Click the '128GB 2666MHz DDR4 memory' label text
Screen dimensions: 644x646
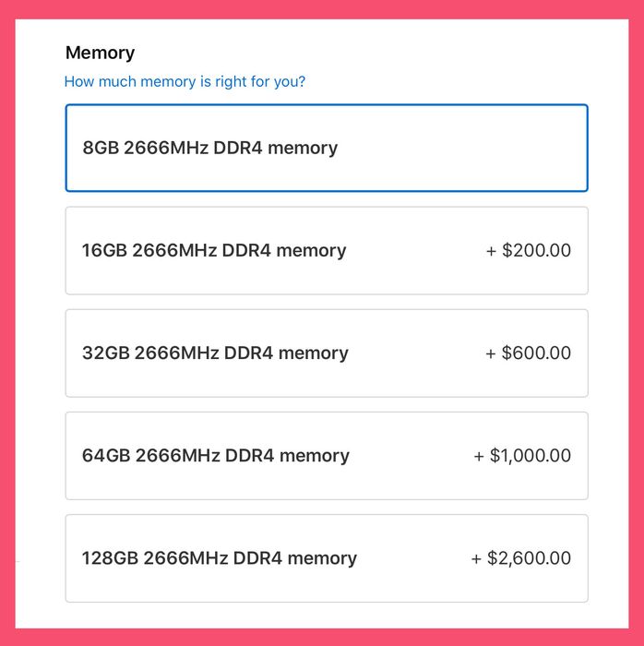[x=220, y=558]
